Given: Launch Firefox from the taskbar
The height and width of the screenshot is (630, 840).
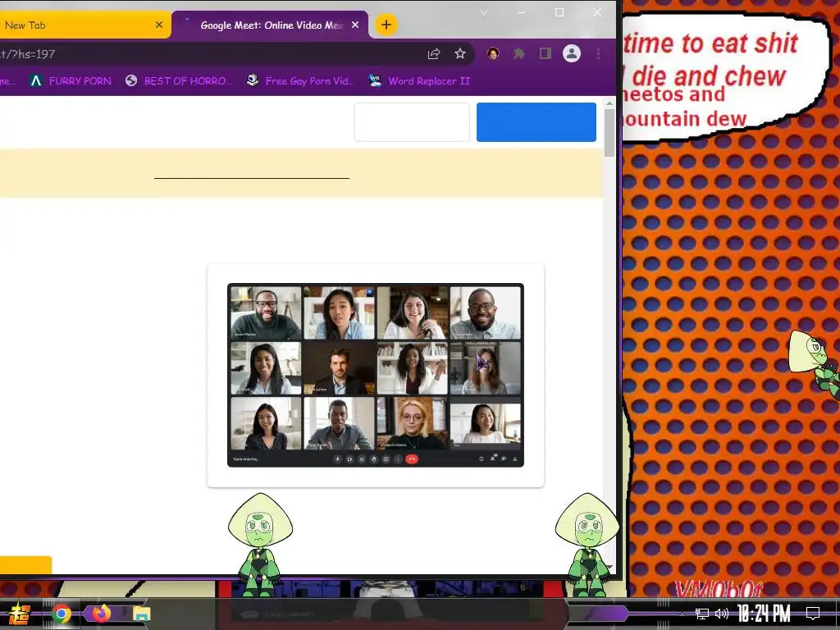Looking at the screenshot, I should pyautogui.click(x=101, y=613).
